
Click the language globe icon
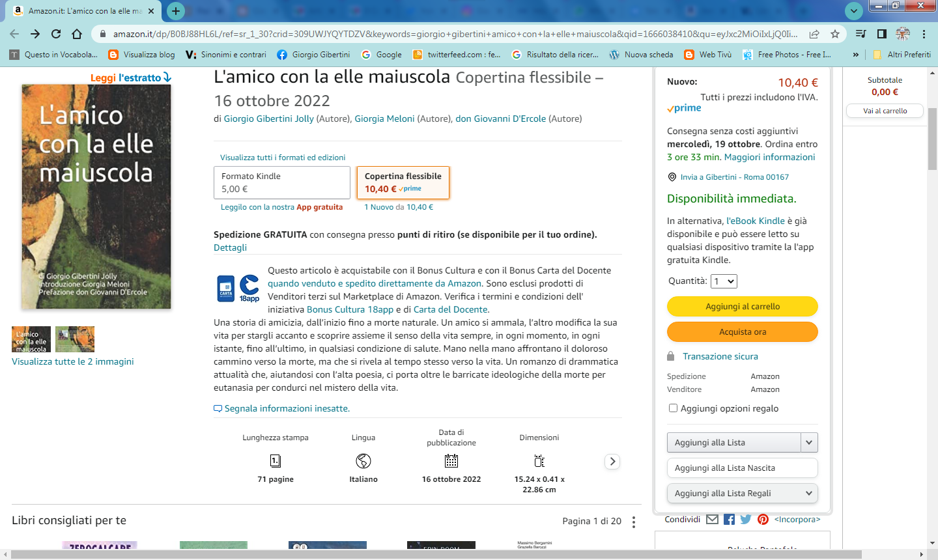pos(363,461)
